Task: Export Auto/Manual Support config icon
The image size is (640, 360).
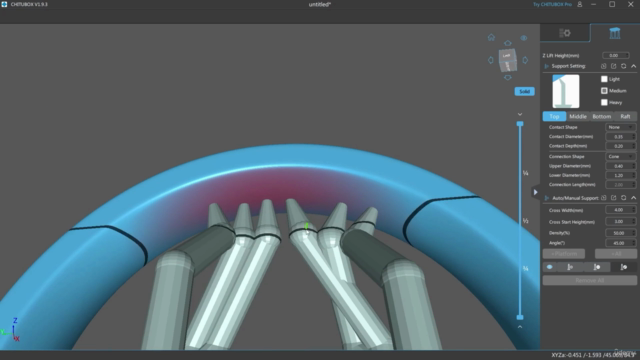Action: point(613,198)
